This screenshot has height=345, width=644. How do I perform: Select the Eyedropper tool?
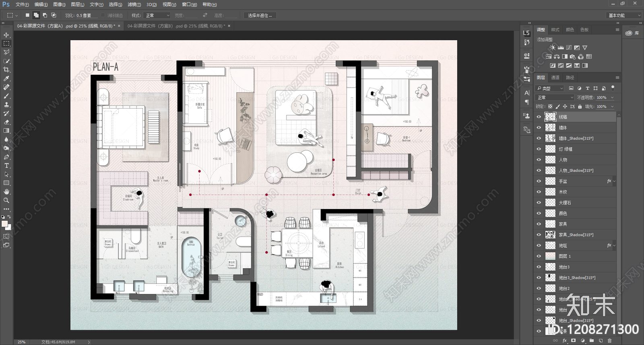pyautogui.click(x=6, y=78)
